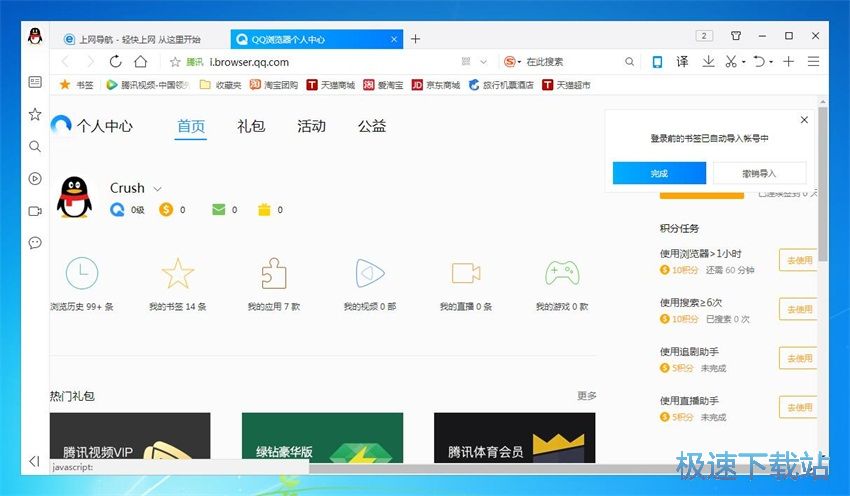The height and width of the screenshot is (496, 850).
Task: Open the 腾讯体育会员 gift card
Action: (514, 437)
